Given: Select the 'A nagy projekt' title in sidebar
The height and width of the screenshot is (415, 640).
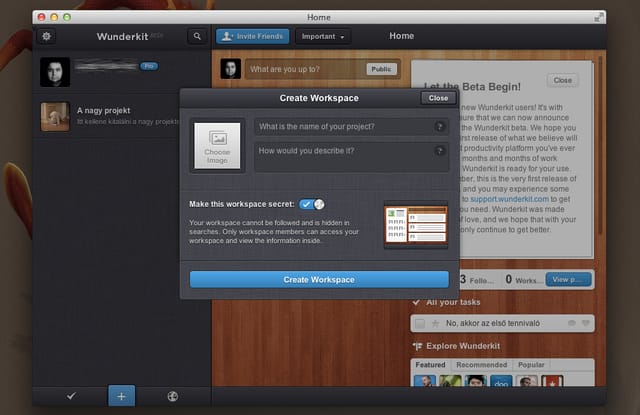Looking at the screenshot, I should (x=104, y=110).
